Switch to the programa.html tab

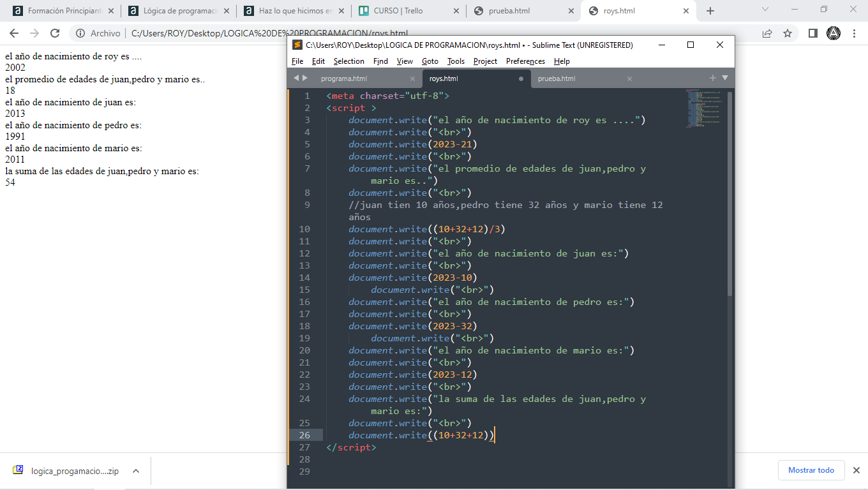pyautogui.click(x=344, y=78)
